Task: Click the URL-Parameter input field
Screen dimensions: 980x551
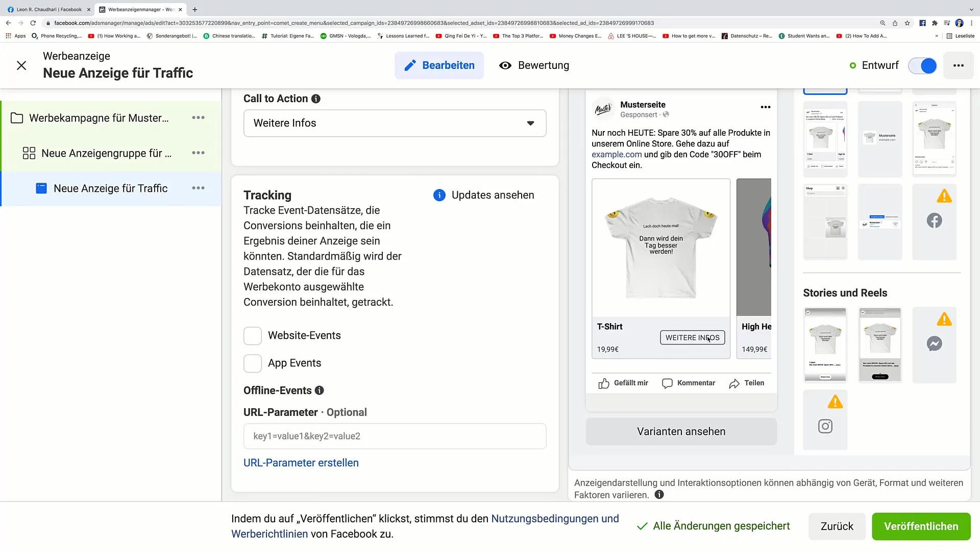Action: click(395, 436)
